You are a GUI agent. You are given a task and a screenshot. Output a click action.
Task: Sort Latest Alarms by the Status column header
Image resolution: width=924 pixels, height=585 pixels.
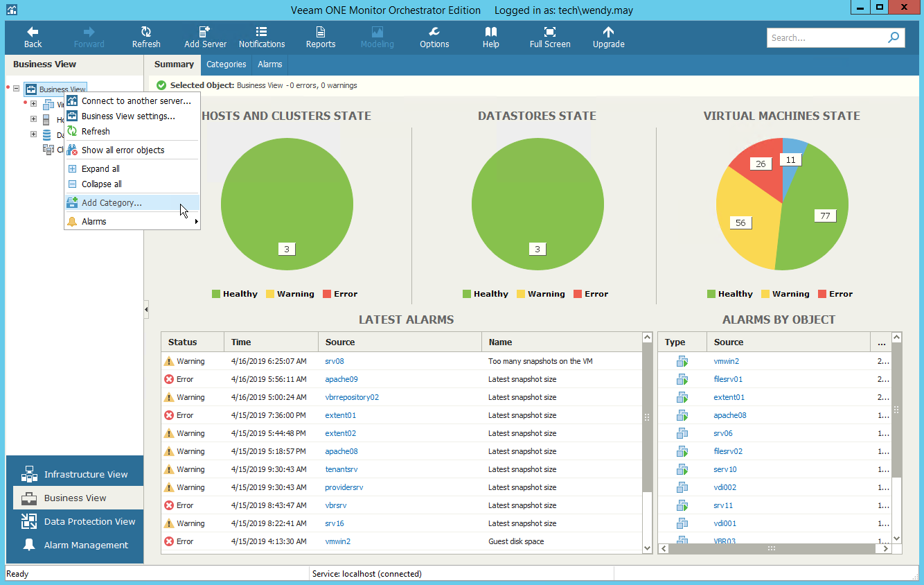(x=193, y=342)
